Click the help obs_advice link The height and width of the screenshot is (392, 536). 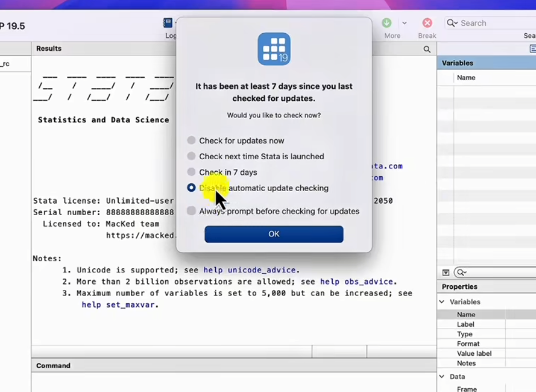pyautogui.click(x=357, y=282)
